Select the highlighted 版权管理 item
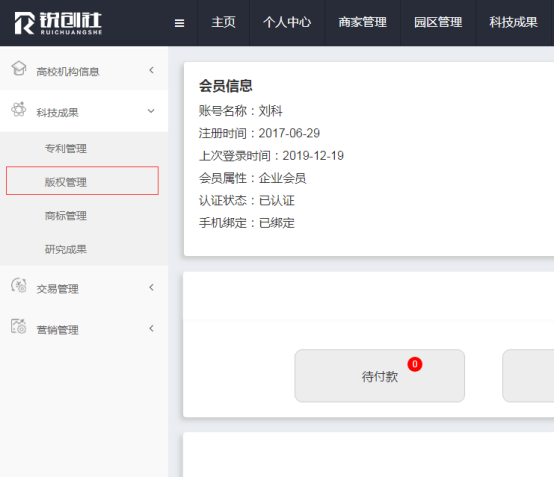Image resolution: width=554 pixels, height=478 pixels. (x=82, y=181)
